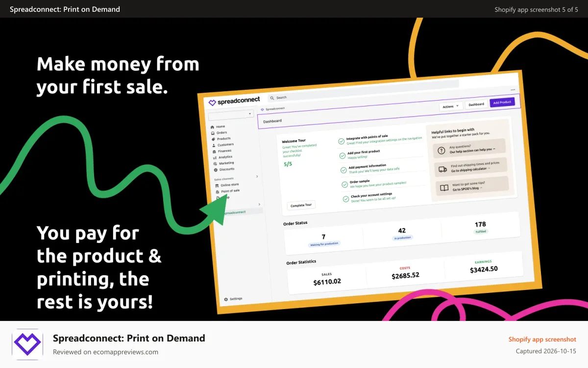
Task: Click the Discounts badge icon
Action: tap(216, 170)
